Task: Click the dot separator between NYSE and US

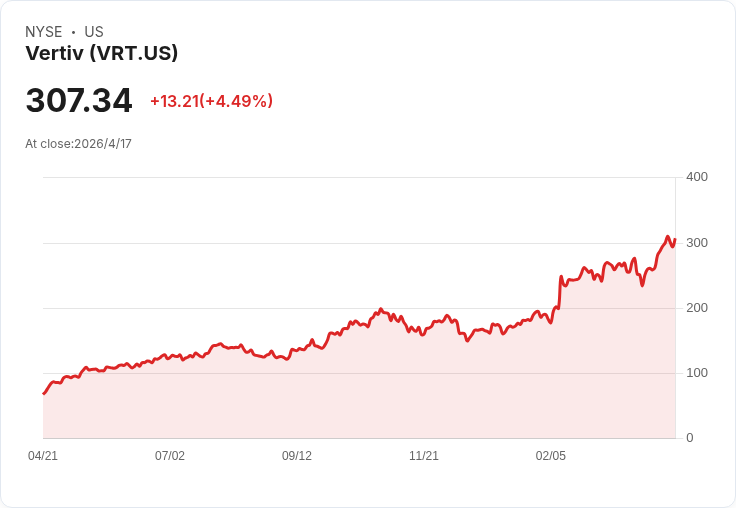Action: [73, 32]
